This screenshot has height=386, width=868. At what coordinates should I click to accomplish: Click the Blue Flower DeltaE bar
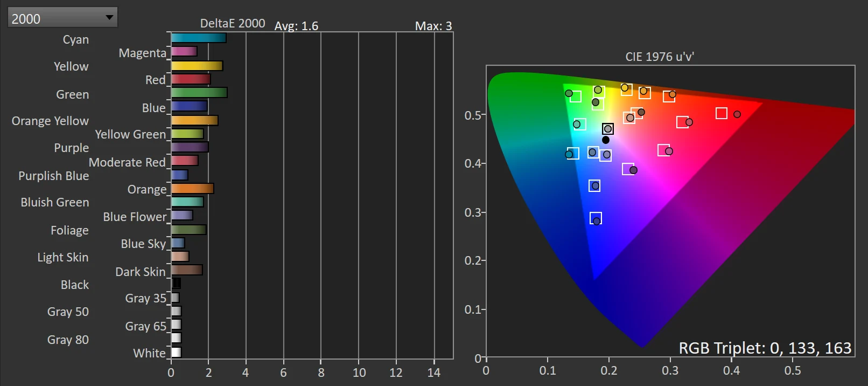(182, 215)
